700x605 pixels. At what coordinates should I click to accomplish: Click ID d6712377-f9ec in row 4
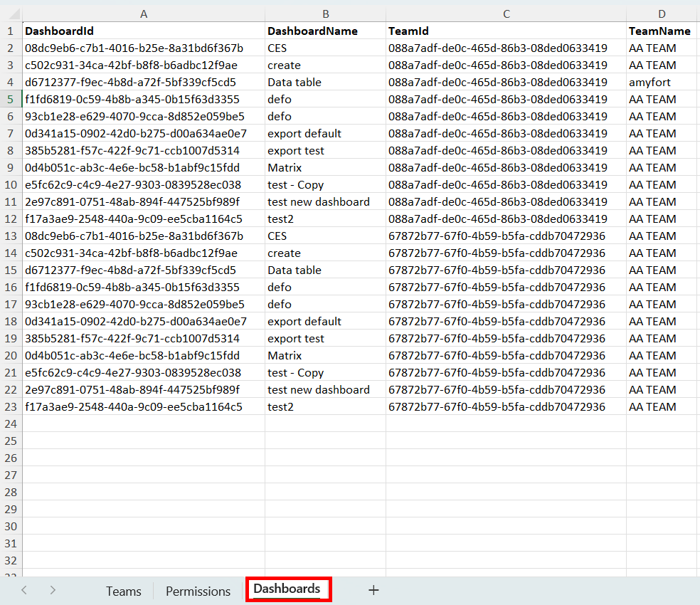(144, 83)
